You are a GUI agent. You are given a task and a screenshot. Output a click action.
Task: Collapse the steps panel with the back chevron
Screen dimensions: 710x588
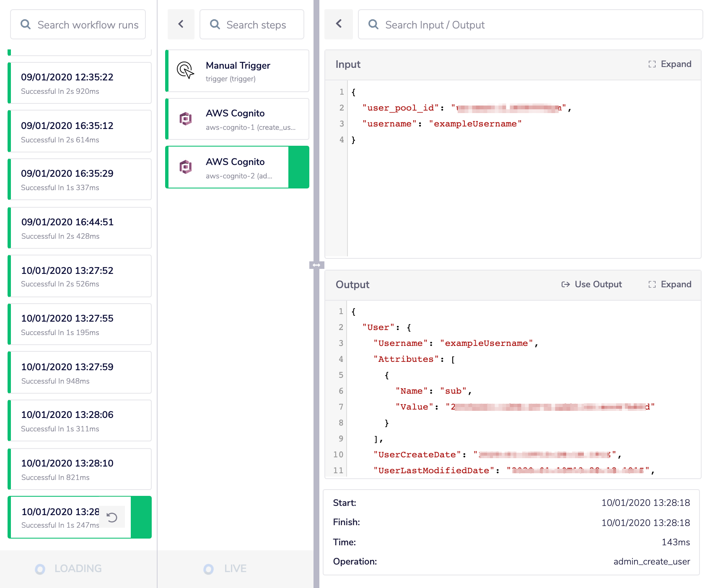tap(181, 24)
